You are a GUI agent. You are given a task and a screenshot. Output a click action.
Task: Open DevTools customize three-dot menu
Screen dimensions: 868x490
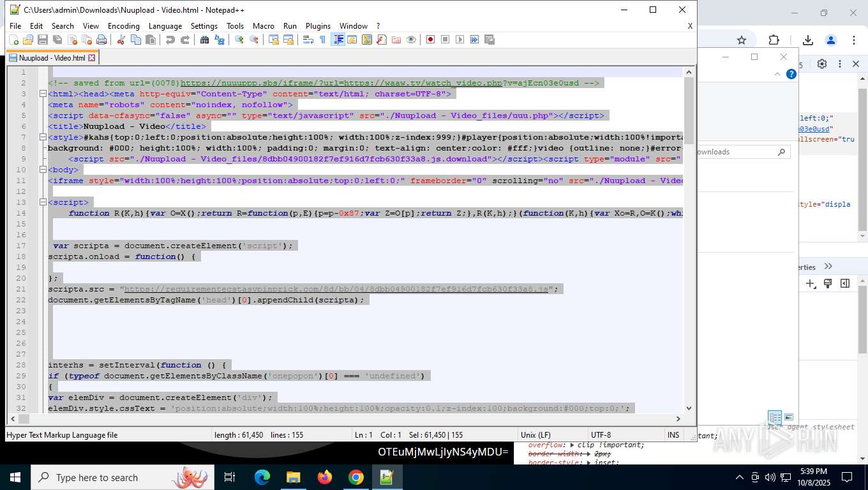tap(839, 64)
